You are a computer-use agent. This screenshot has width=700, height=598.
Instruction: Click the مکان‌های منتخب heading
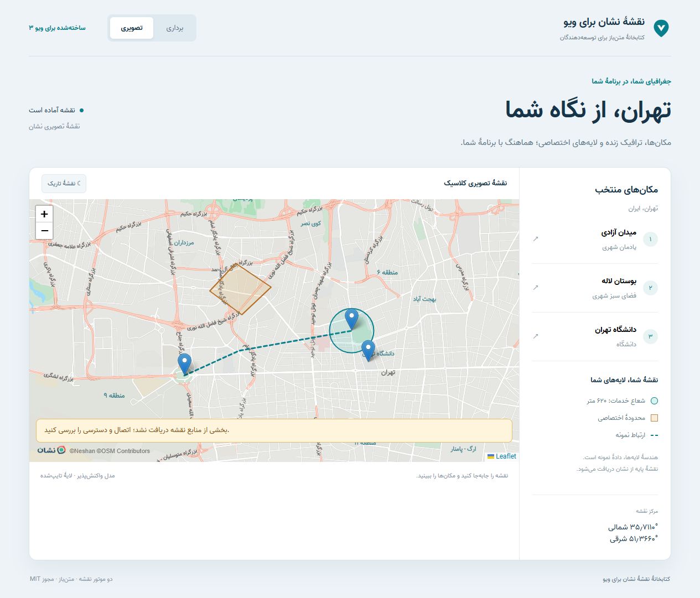626,190
